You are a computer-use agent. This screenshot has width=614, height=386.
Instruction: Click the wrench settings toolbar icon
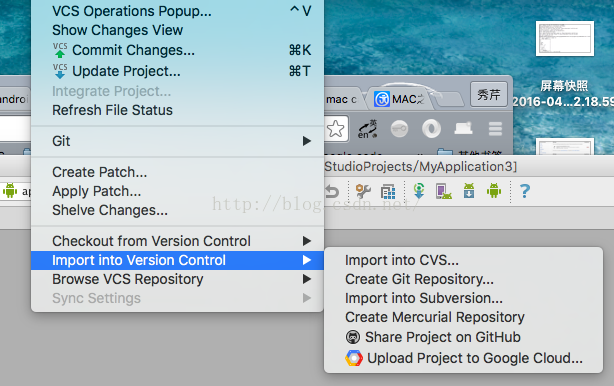tap(363, 191)
